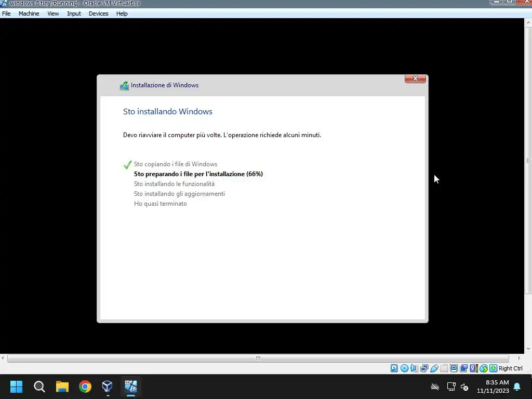Open the Windows Start menu

16,387
